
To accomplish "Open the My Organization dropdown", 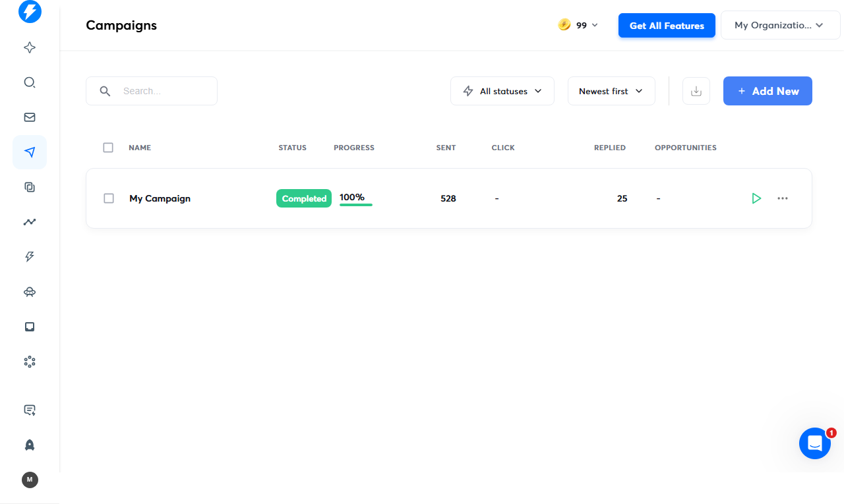I will 780,25.
